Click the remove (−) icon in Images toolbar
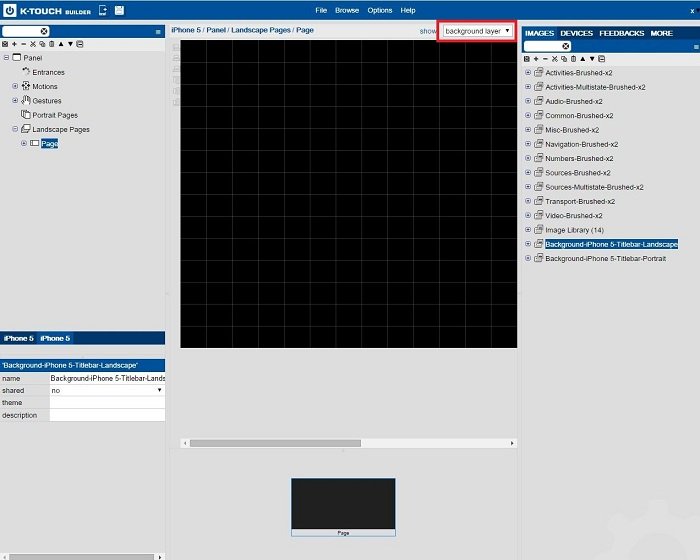 (x=545, y=59)
